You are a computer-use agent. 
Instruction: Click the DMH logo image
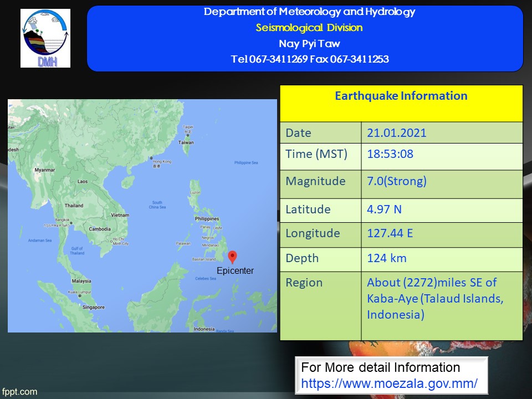(x=45, y=38)
